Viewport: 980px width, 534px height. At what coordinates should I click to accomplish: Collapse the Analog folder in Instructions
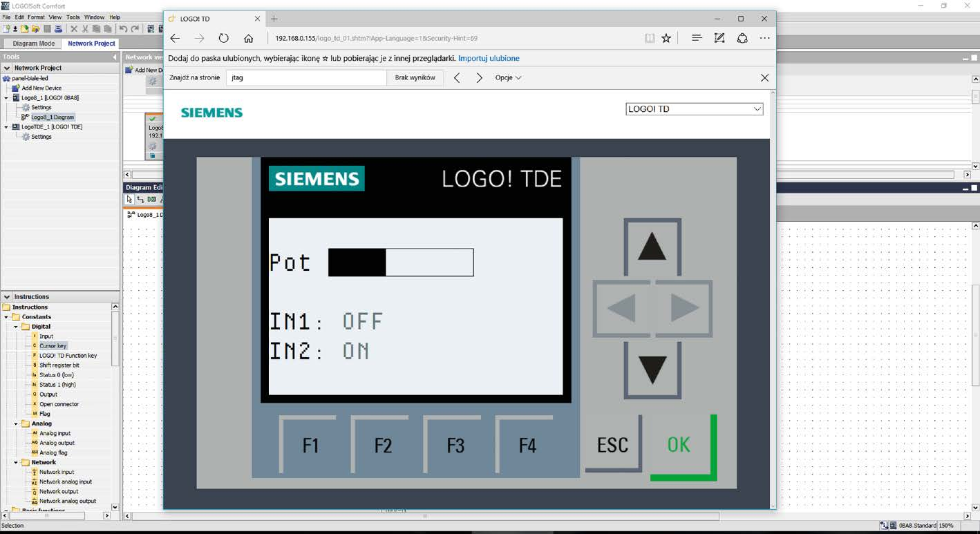(x=16, y=423)
